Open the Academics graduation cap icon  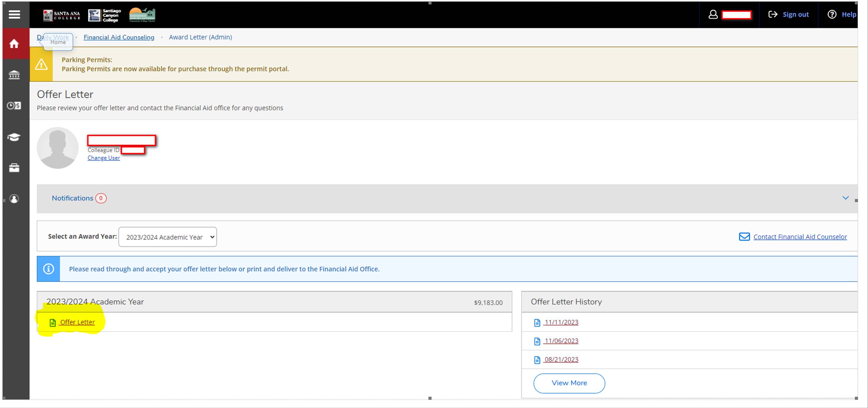[14, 137]
